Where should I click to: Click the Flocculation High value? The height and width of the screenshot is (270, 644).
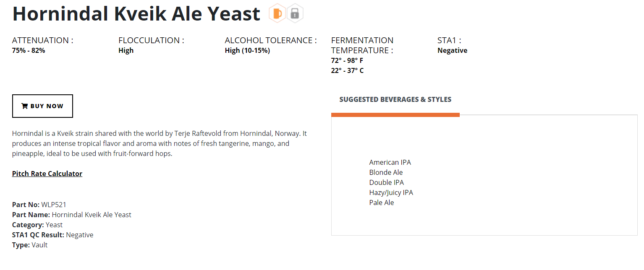tap(126, 50)
